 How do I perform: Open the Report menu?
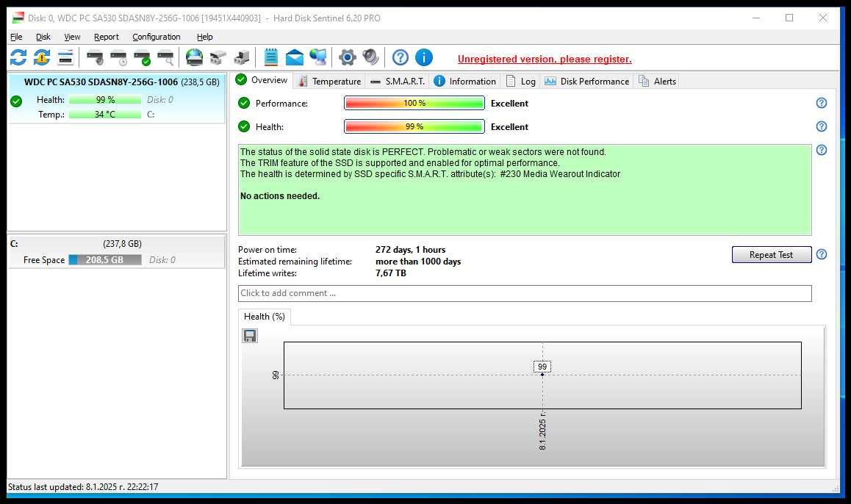pyautogui.click(x=107, y=37)
